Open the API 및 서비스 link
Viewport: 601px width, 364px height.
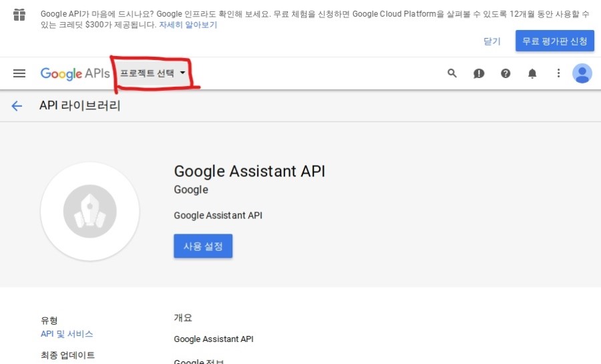click(67, 334)
